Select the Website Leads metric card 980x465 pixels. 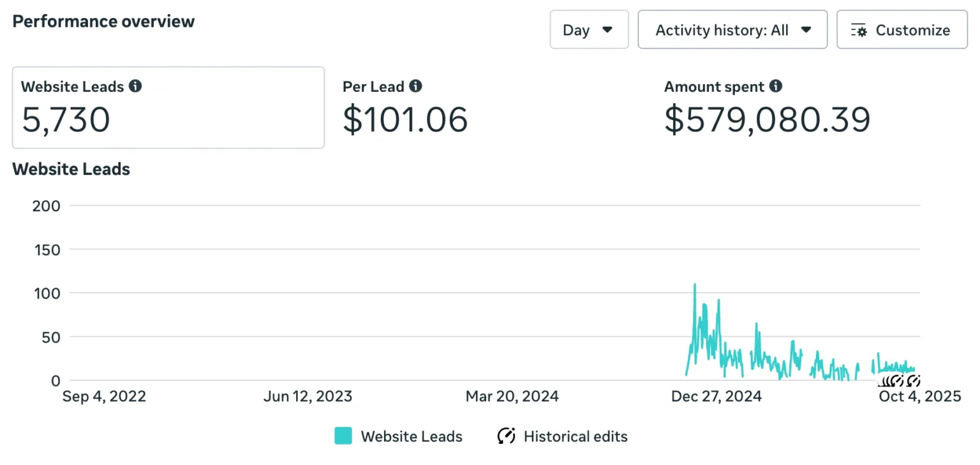[168, 107]
